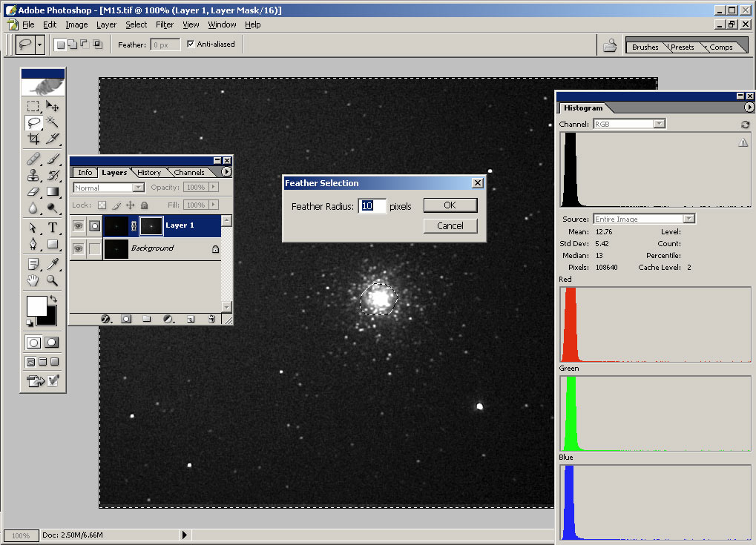Viewport: 756px width, 545px height.
Task: Uncheck the Anti-aliased checkbox
Action: (191, 44)
